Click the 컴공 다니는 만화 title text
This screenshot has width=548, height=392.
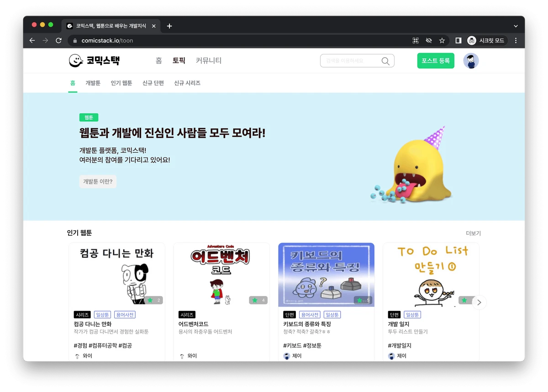[x=93, y=324]
